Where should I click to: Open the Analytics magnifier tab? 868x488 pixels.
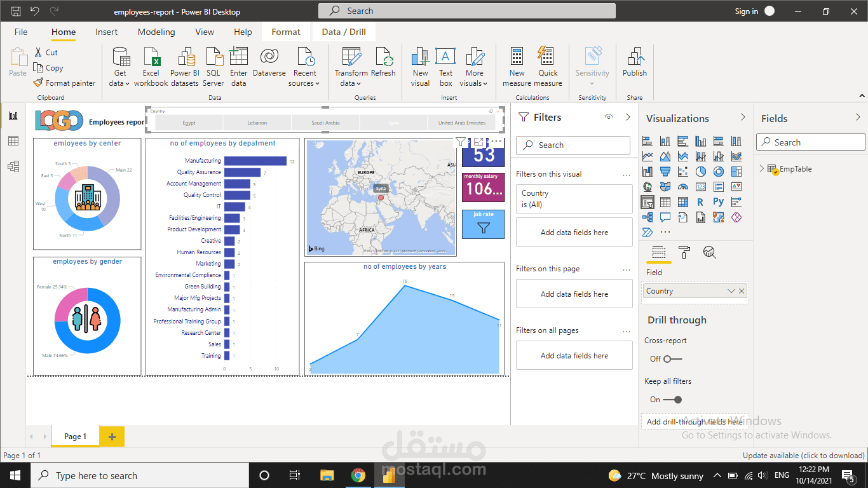tap(710, 253)
